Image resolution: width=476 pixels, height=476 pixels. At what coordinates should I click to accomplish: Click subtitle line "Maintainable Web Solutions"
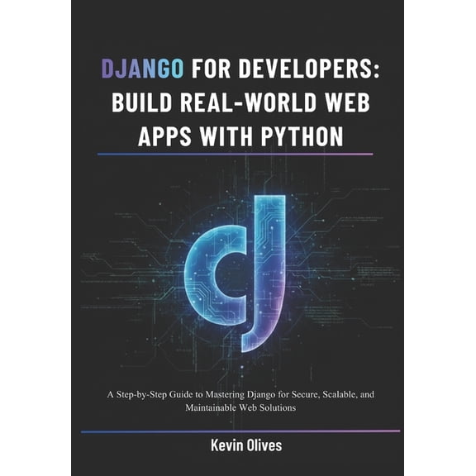coord(240,407)
